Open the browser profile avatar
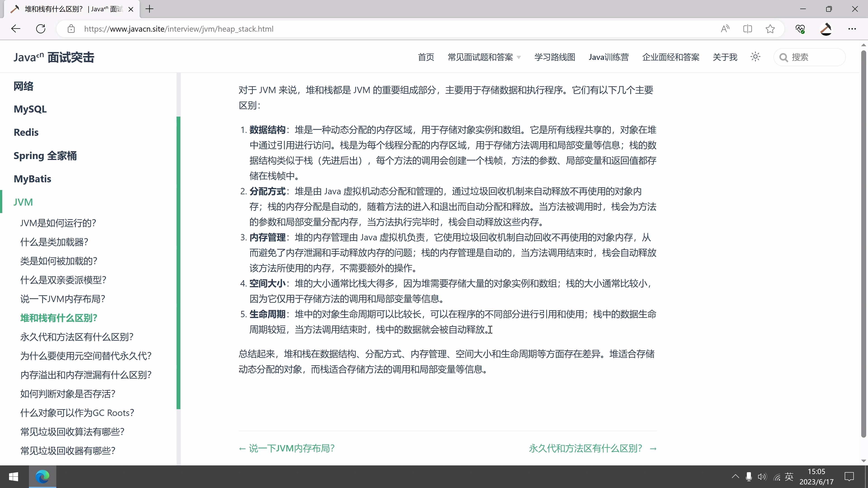 point(826,29)
